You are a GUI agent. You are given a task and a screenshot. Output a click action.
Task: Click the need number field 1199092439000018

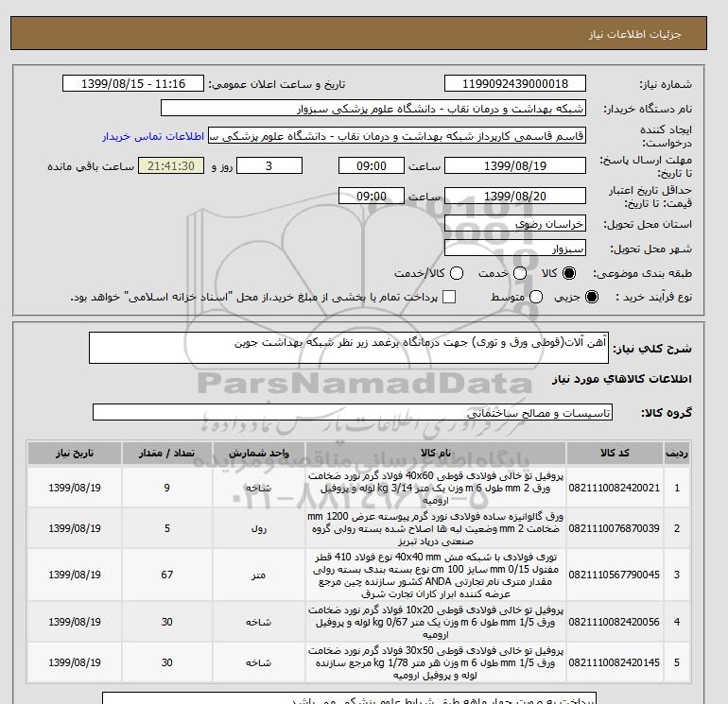coord(515,83)
